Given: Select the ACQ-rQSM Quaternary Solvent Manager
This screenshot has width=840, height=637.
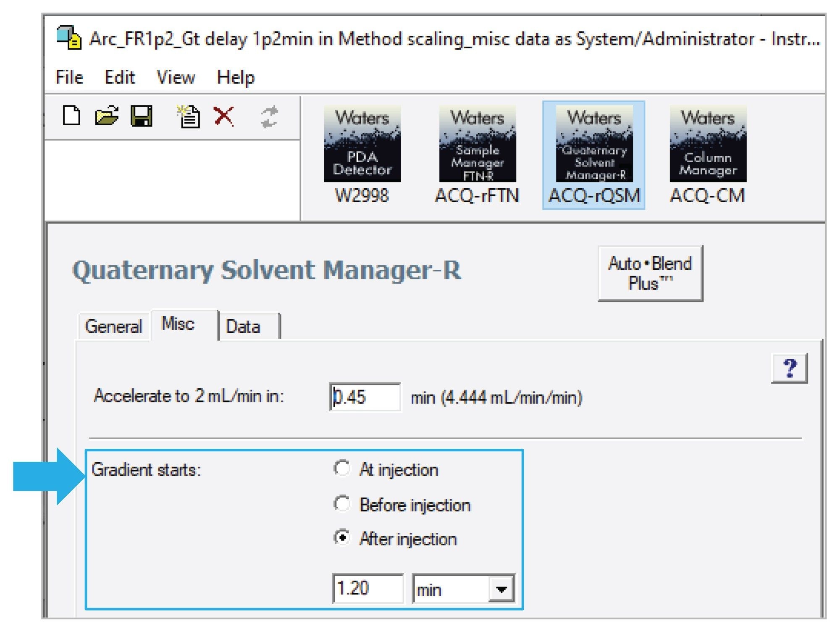Looking at the screenshot, I should click(594, 155).
